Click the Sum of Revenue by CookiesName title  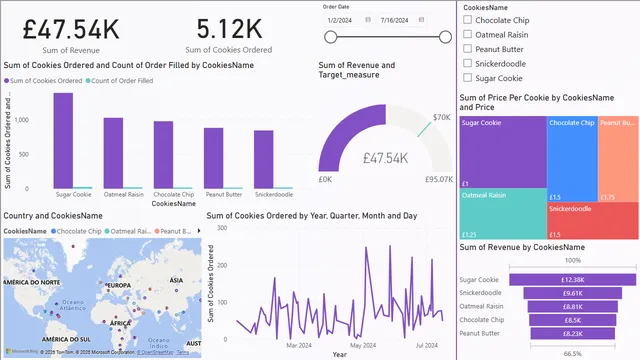tap(522, 247)
